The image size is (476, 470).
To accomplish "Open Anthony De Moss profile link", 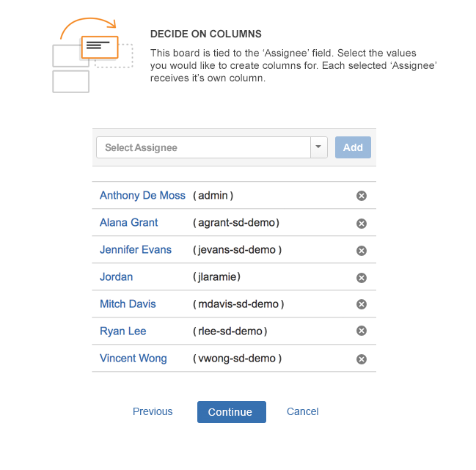I will pos(142,195).
